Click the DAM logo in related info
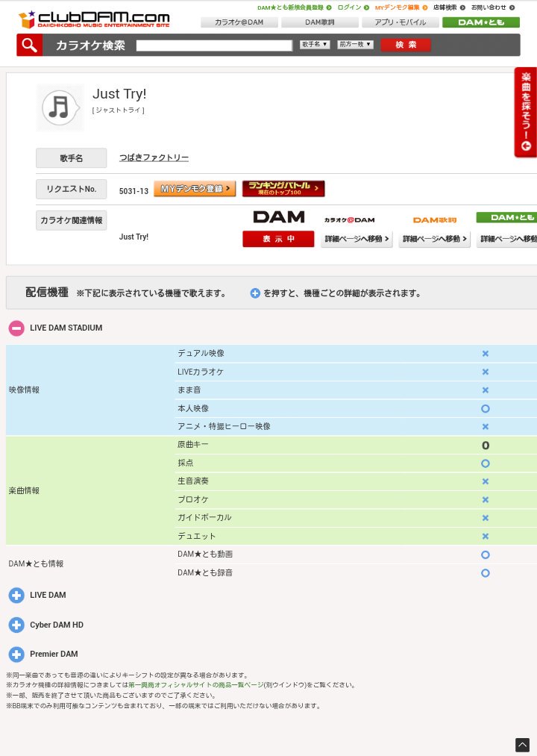The height and width of the screenshot is (756, 537). [x=279, y=217]
